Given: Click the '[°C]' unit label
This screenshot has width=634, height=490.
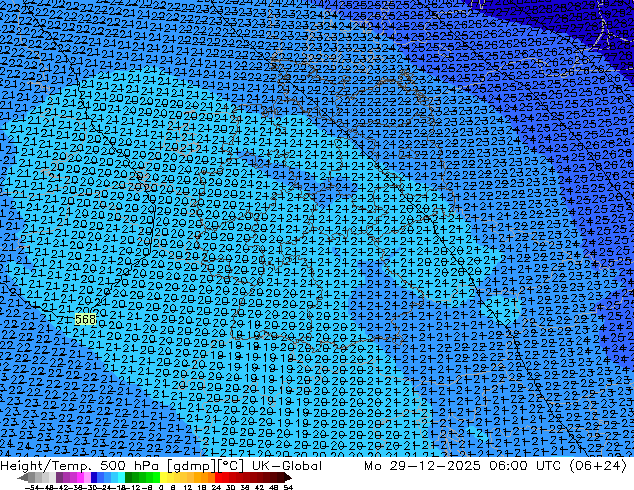Looking at the screenshot, I should [231, 466].
